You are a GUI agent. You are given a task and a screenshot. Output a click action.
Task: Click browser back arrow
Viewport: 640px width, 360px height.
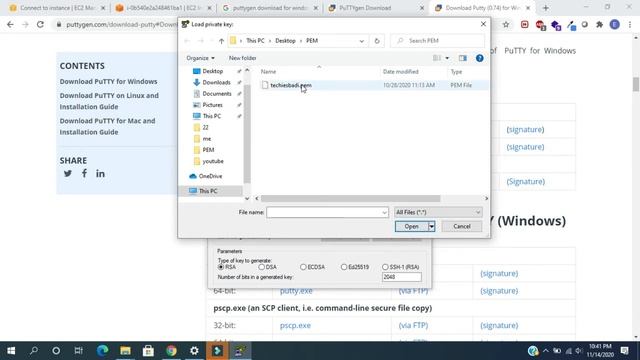[10, 24]
